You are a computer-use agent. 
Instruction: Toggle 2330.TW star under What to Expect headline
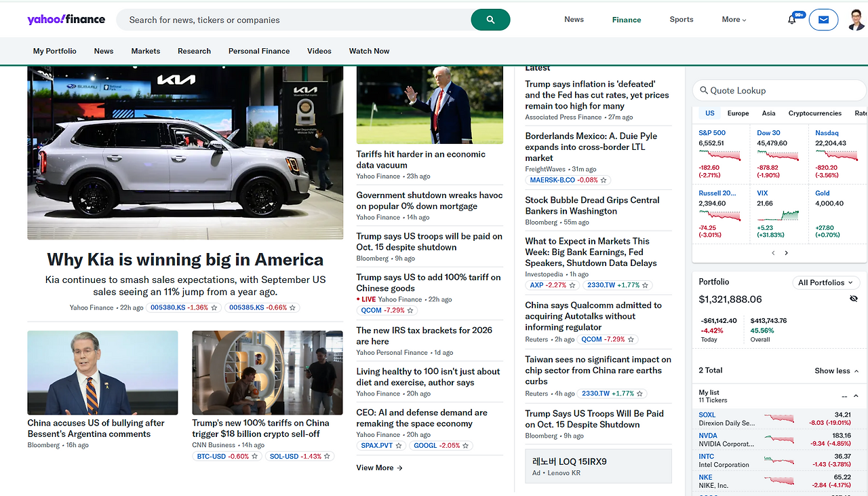tap(646, 285)
